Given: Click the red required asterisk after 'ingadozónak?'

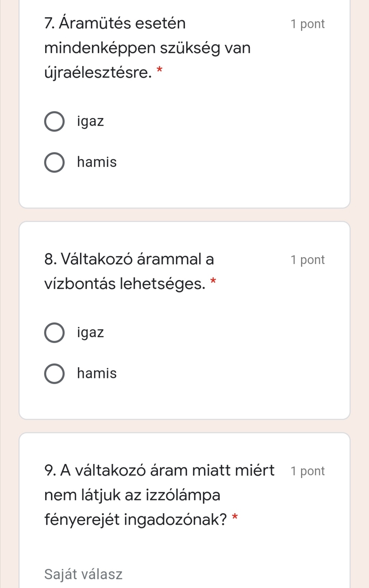Looking at the screenshot, I should point(235,517).
